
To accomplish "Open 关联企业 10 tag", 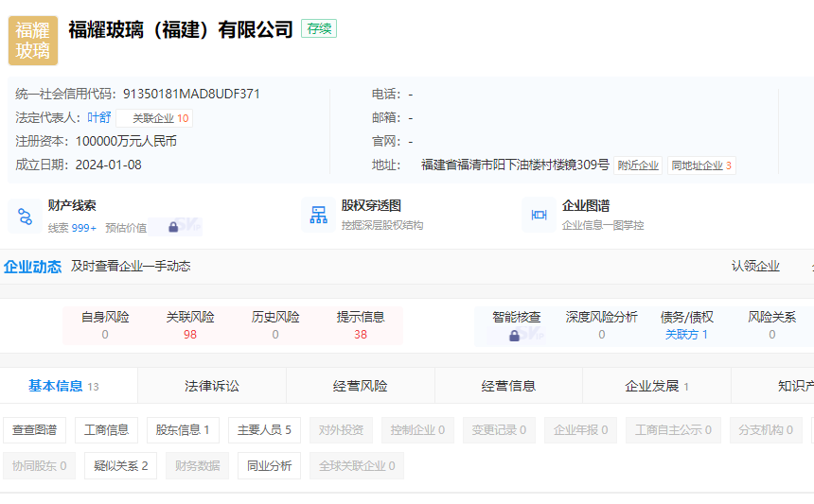I will click(x=154, y=118).
